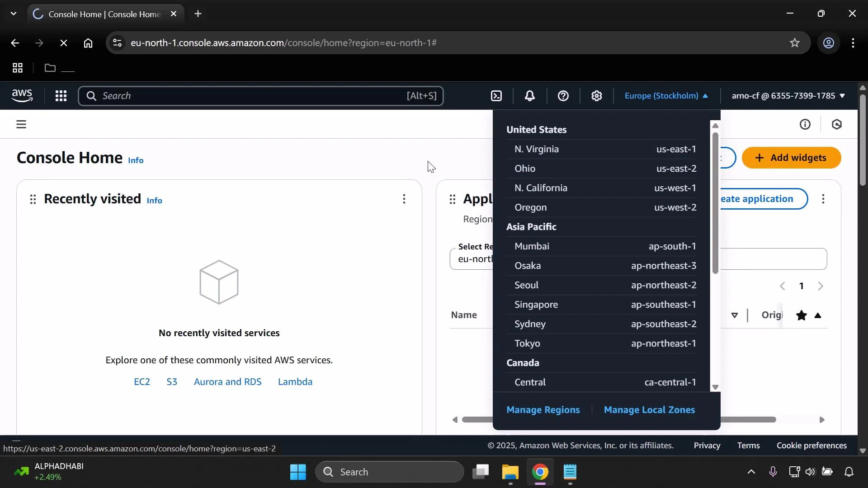This screenshot has width=868, height=488.
Task: Open the Settings gear icon
Action: coord(597,96)
